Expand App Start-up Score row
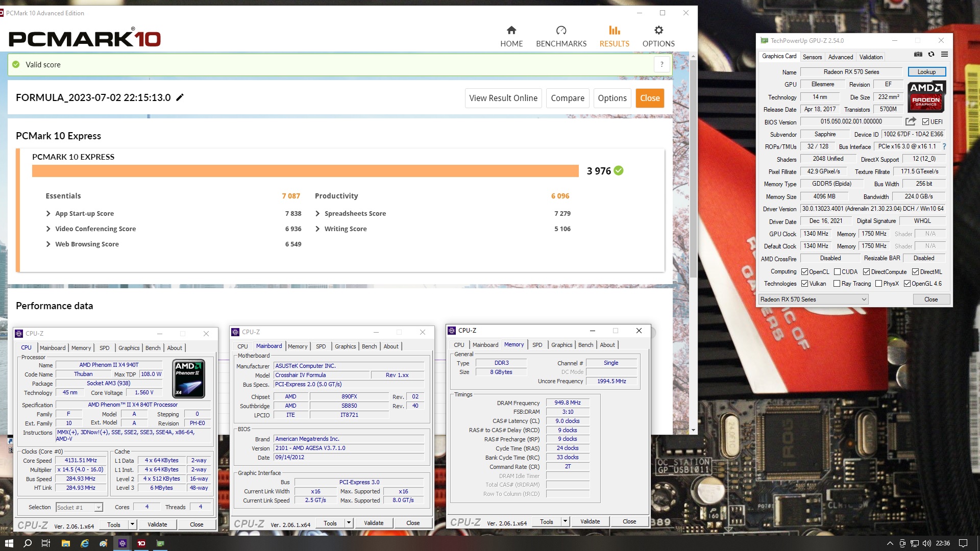Image resolution: width=980 pixels, height=551 pixels. [x=48, y=213]
